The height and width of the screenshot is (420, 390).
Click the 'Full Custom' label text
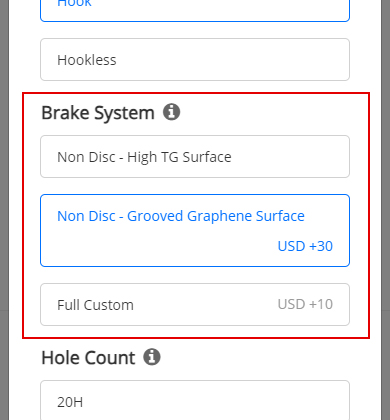coord(95,305)
